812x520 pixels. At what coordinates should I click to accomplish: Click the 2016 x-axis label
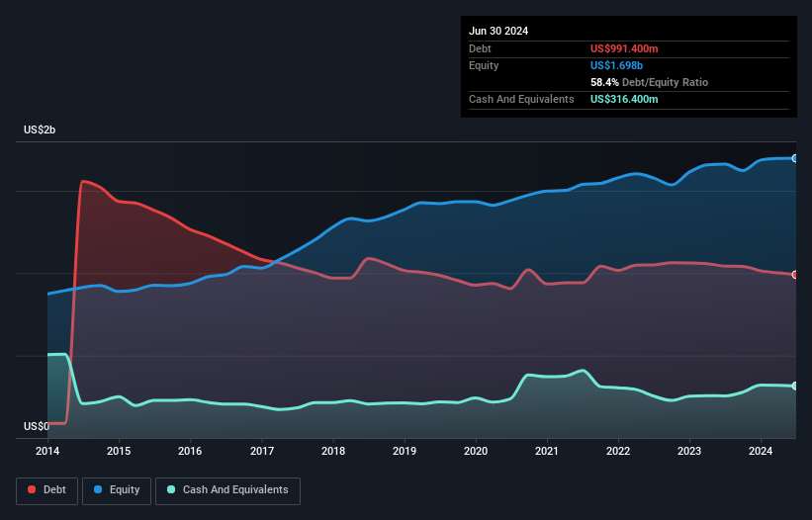coord(190,451)
